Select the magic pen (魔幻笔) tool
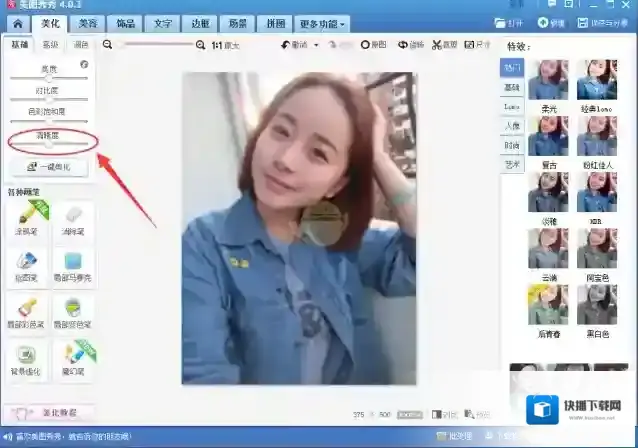The height and width of the screenshot is (448, 638). pyautogui.click(x=73, y=358)
